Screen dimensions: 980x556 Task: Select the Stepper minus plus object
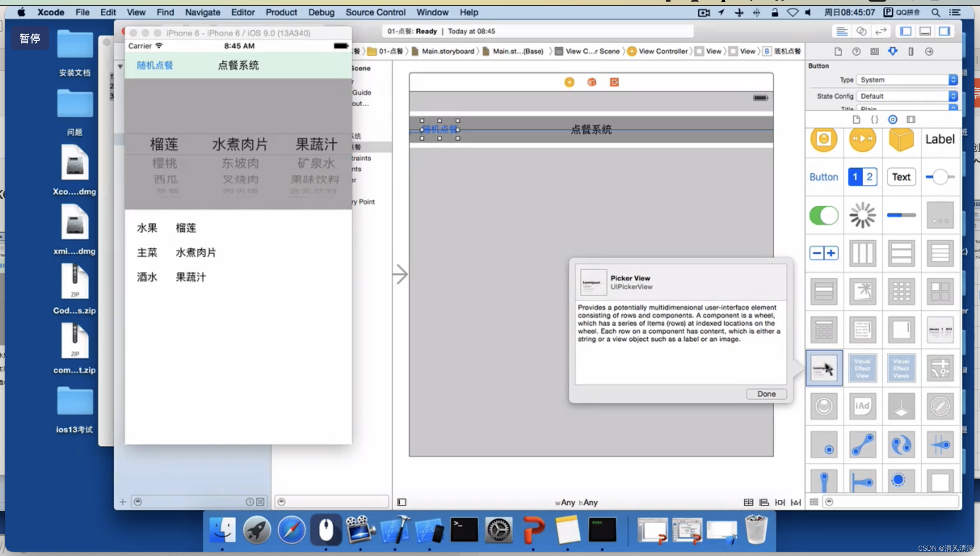tap(824, 253)
